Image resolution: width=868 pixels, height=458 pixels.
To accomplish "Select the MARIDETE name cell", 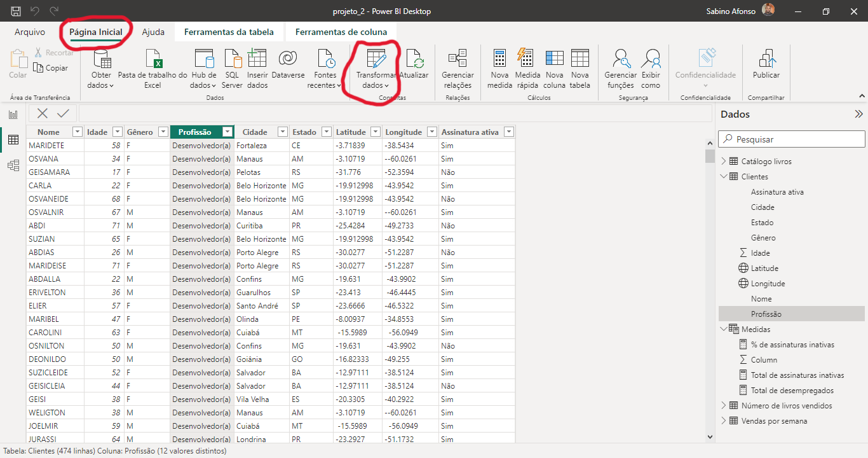I will (55, 146).
